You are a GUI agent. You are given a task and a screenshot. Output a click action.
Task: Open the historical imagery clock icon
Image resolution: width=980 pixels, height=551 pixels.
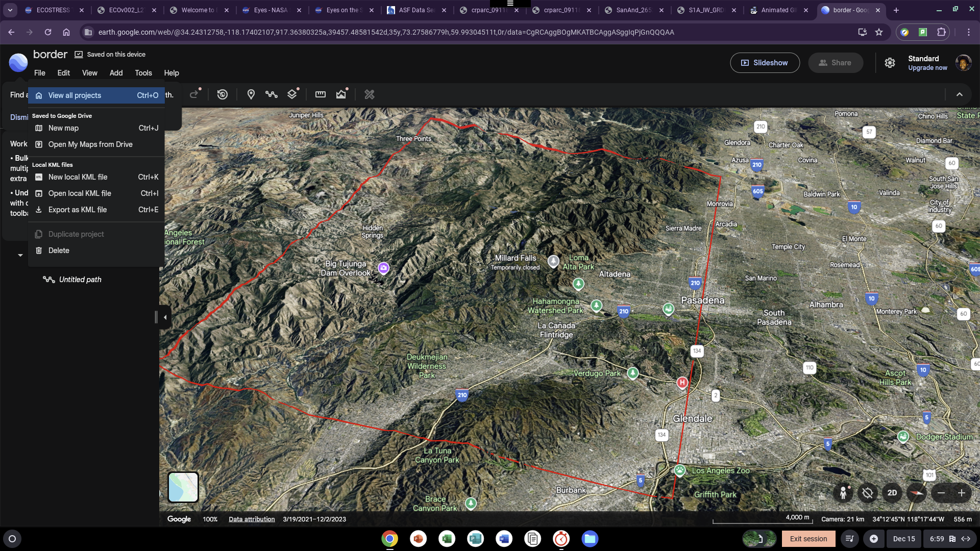point(223,94)
